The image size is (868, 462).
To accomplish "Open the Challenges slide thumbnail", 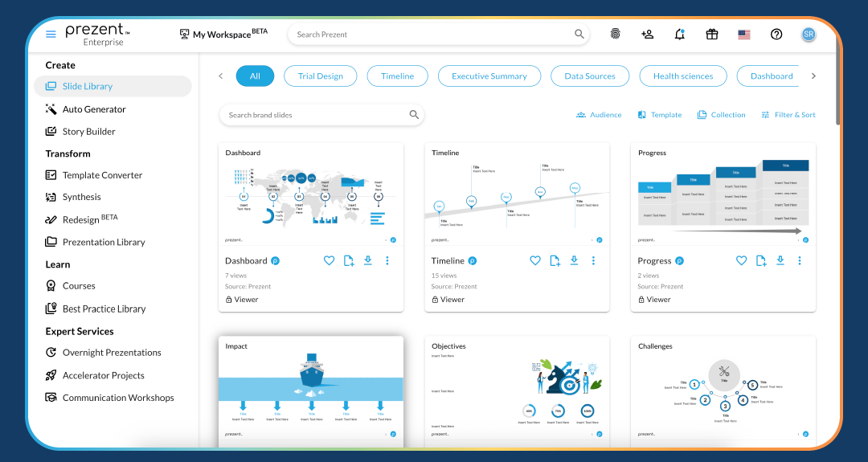I will tap(723, 390).
